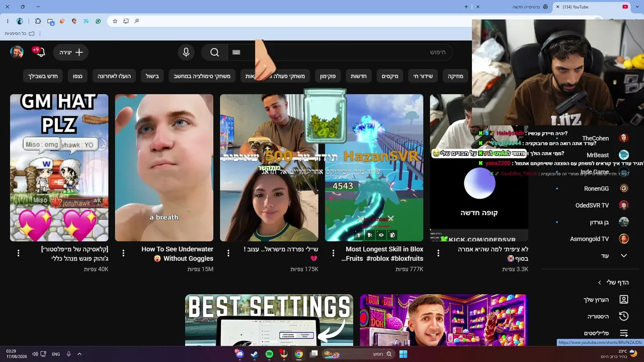The image size is (644, 362).
Task: Switch to the YouTube (134) browser tab
Action: coord(592,7)
